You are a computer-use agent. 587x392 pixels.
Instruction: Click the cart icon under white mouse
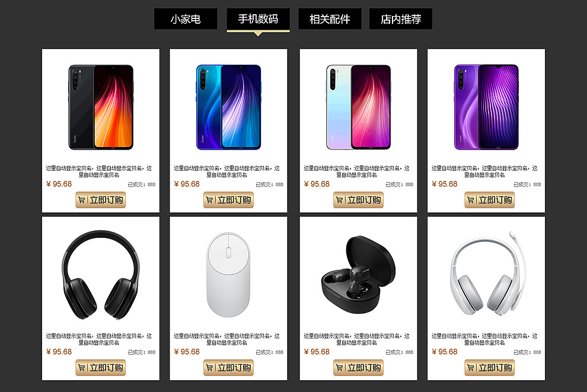[x=210, y=368]
